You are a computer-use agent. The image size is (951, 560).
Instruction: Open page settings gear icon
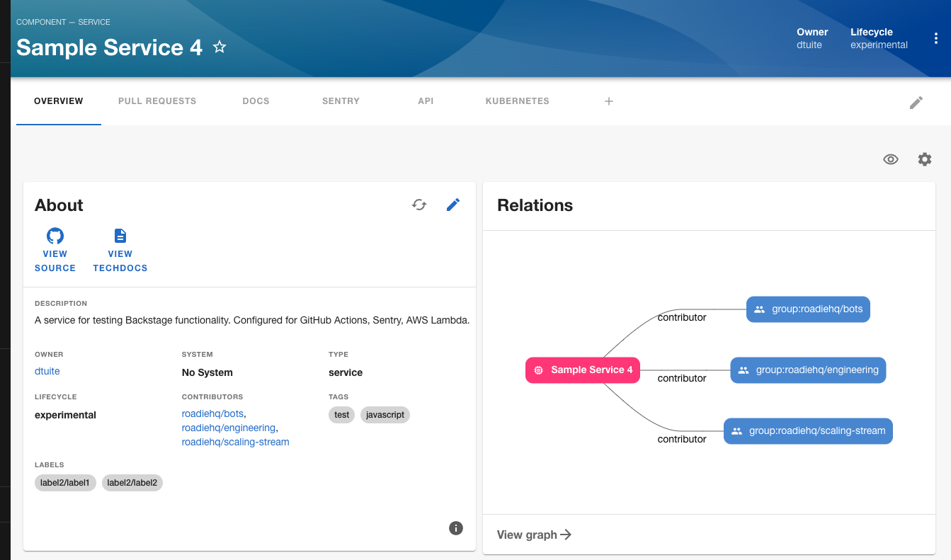[x=925, y=159]
